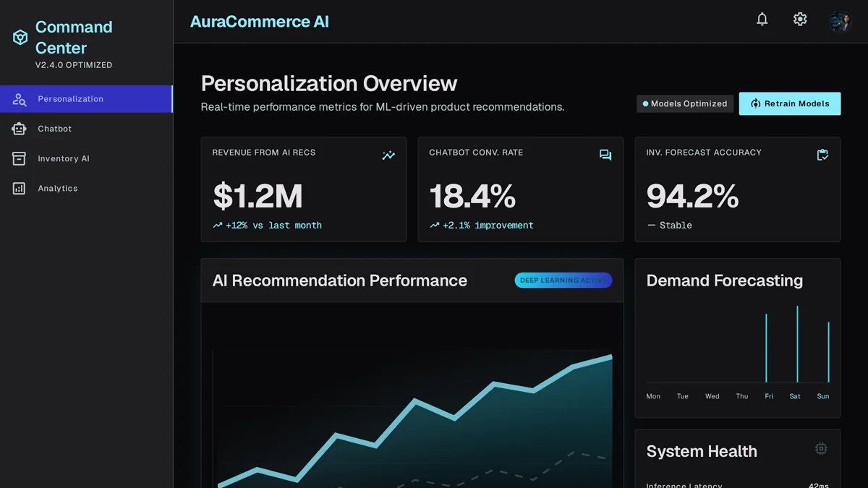Click the AuraCommerce AI title
Viewport: 868px width, 488px height.
click(x=260, y=22)
